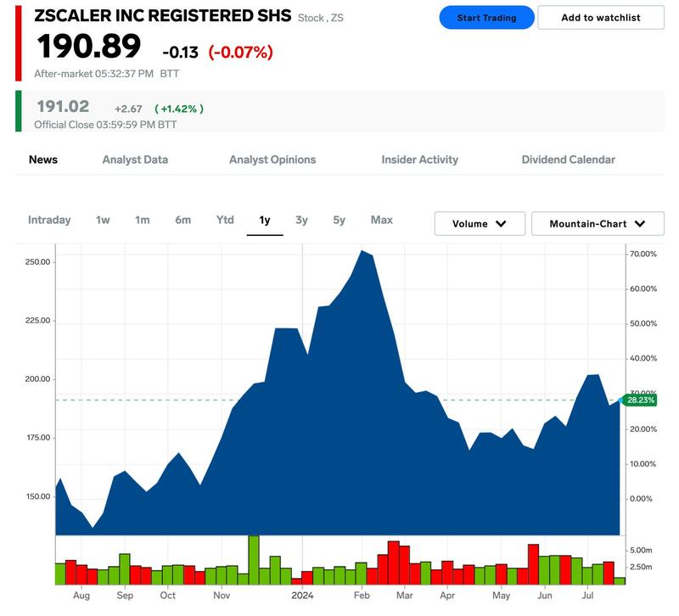679x616 pixels.
Task: Click the 2024 x-axis label
Action: pyautogui.click(x=302, y=596)
